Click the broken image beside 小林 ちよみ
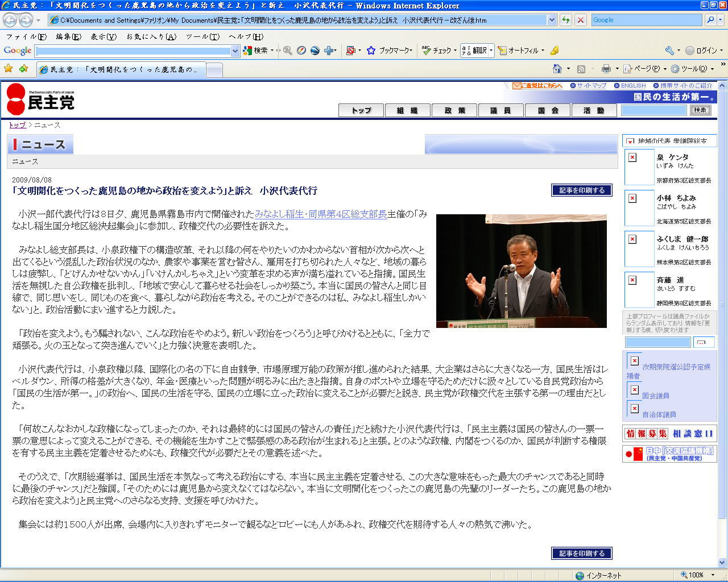728x582 pixels. click(x=632, y=198)
